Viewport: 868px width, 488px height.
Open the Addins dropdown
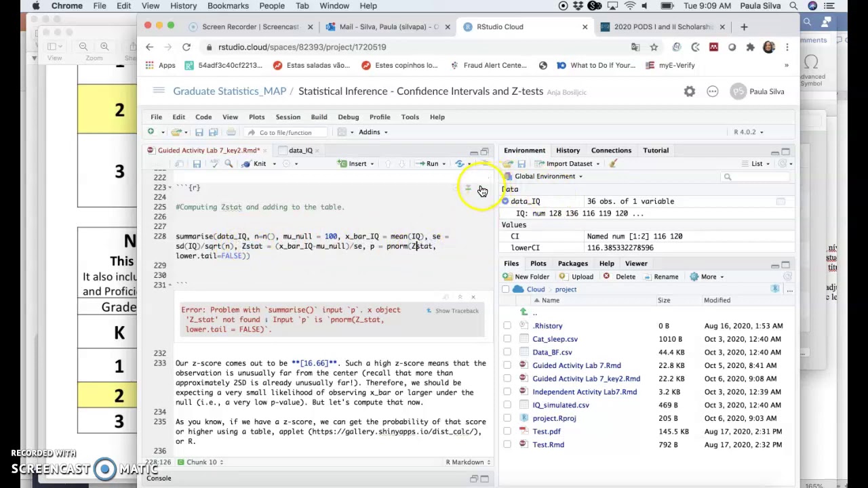pyautogui.click(x=373, y=132)
